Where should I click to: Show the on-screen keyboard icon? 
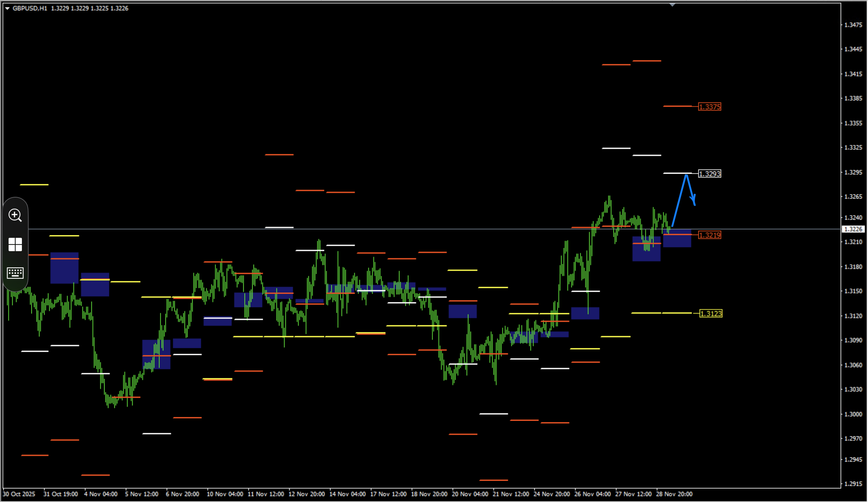(15, 273)
